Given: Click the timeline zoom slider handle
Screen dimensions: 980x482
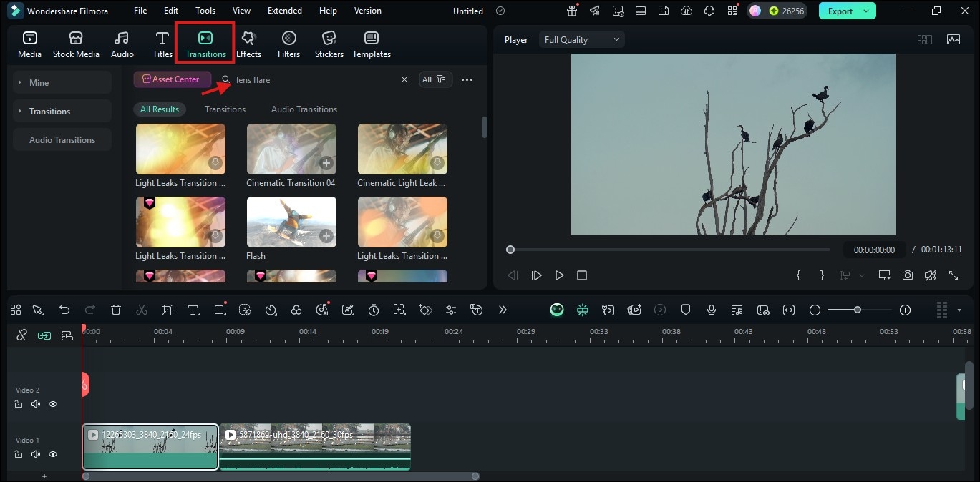Looking at the screenshot, I should click(857, 310).
